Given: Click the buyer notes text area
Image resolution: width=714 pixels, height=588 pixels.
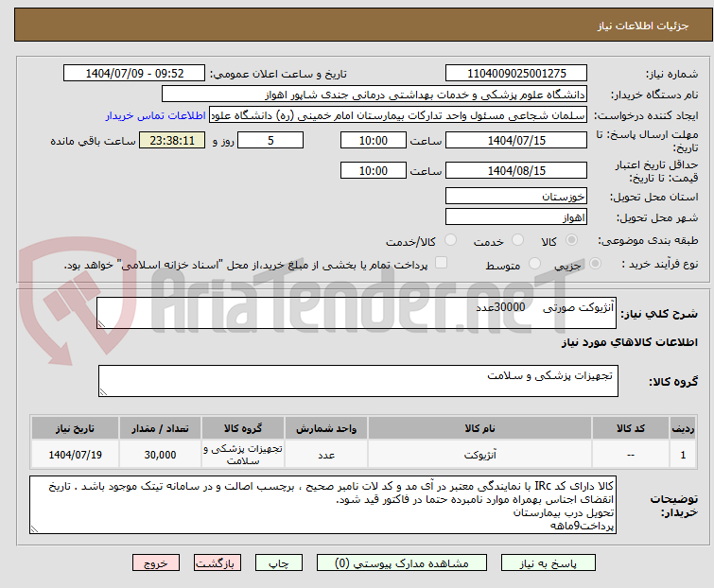Looking at the screenshot, I should coord(322,505).
